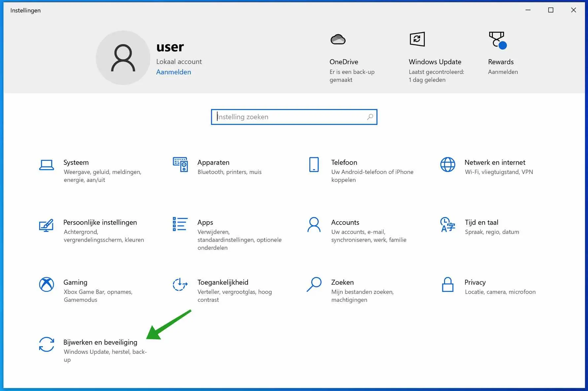Open the Privacy padlock icon
This screenshot has width=588, height=391.
[x=448, y=284]
